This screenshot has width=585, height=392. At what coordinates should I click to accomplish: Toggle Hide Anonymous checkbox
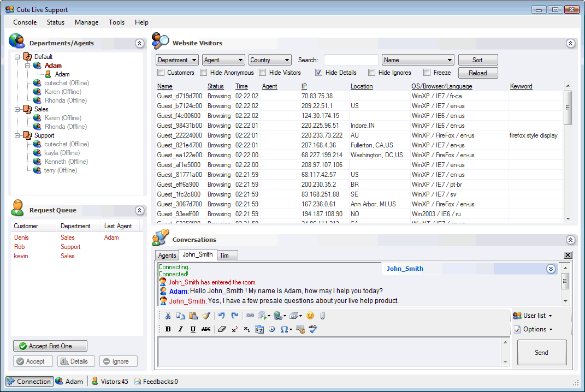203,73
